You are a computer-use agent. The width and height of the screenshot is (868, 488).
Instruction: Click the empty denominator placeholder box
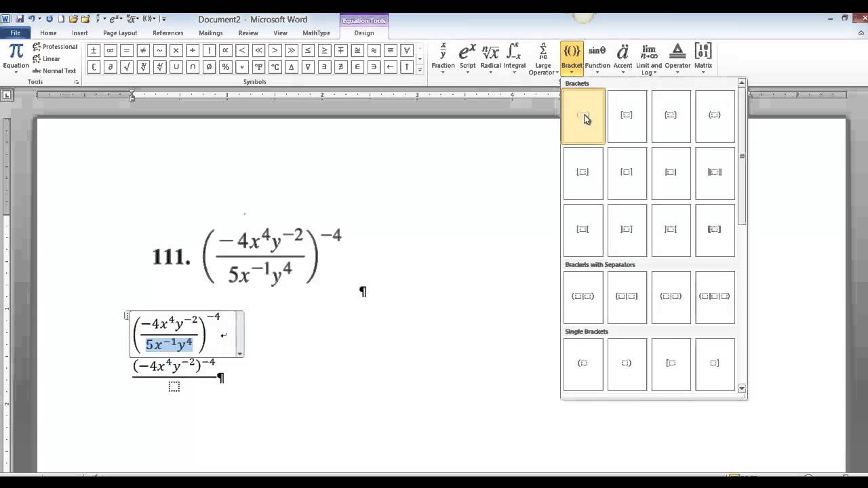tap(174, 386)
